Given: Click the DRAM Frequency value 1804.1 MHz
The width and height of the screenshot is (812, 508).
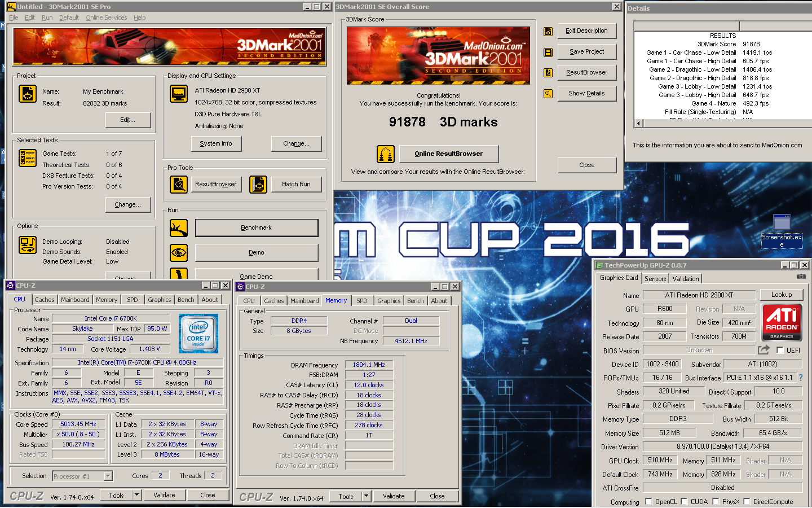Looking at the screenshot, I should [369, 365].
